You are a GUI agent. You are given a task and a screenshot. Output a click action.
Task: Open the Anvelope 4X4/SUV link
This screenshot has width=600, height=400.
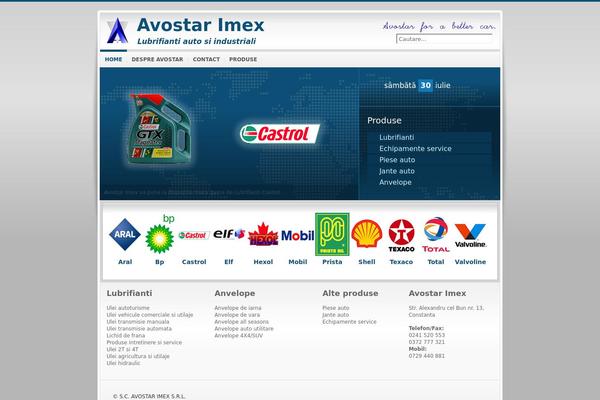pos(239,335)
